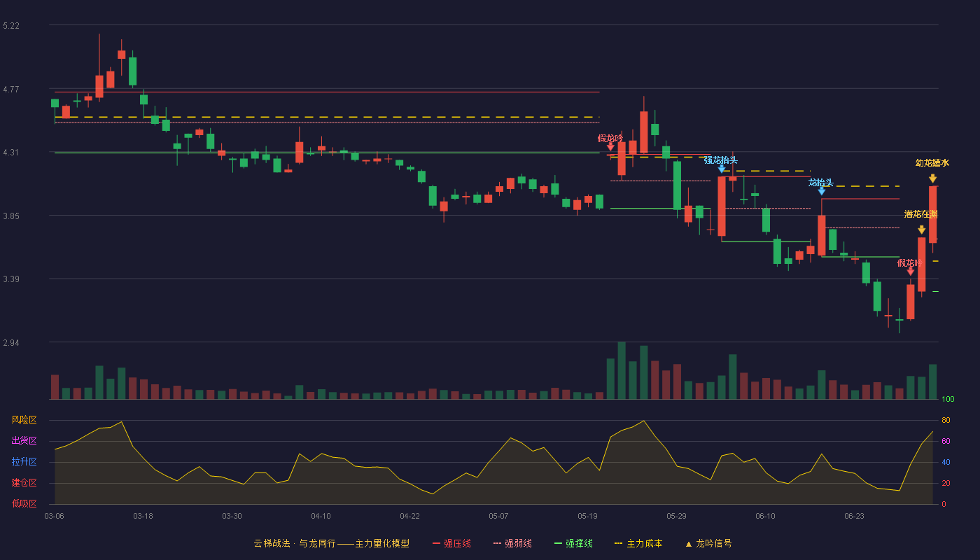Click the 龙吟信号 triangle legend icon
This screenshot has width=980, height=560.
click(688, 544)
